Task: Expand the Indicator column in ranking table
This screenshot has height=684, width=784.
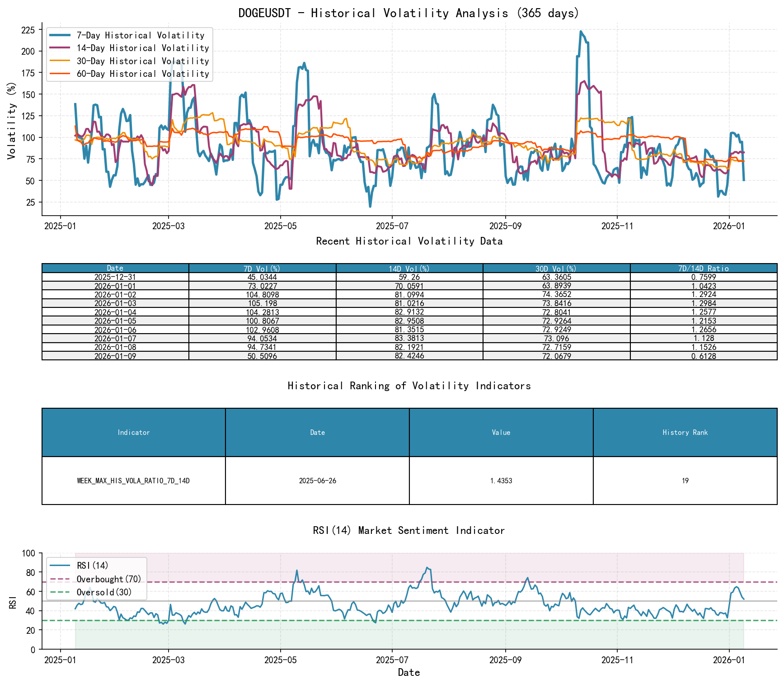Action: pos(133,432)
